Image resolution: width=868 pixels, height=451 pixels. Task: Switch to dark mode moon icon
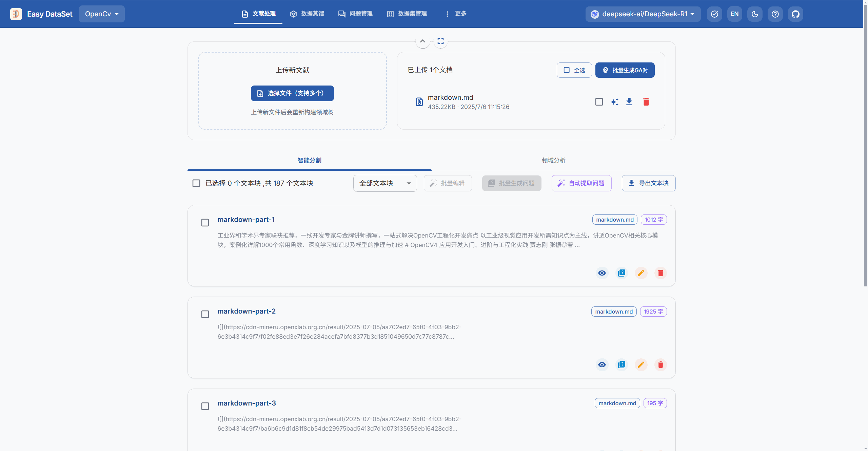click(755, 14)
